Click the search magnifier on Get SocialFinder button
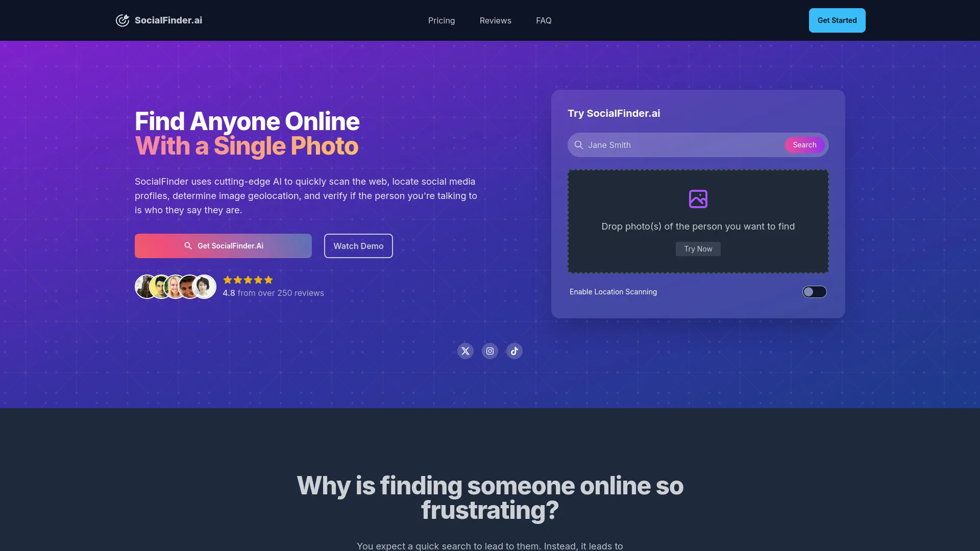Image resolution: width=980 pixels, height=551 pixels. (x=188, y=245)
